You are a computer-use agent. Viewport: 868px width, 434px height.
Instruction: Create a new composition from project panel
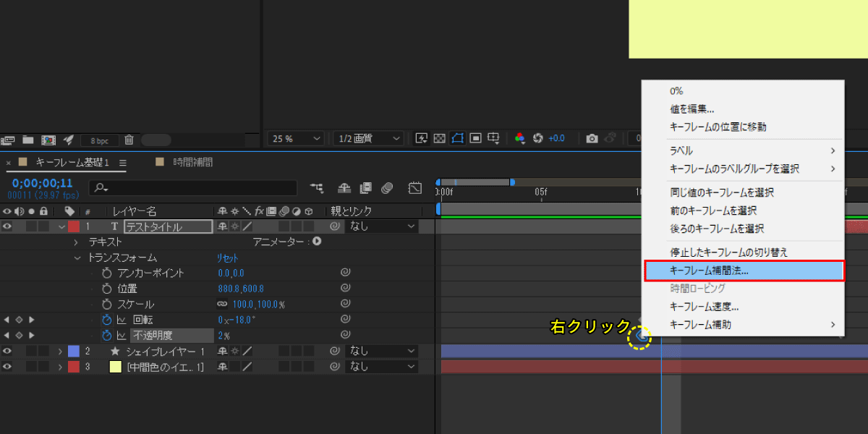click(x=48, y=140)
